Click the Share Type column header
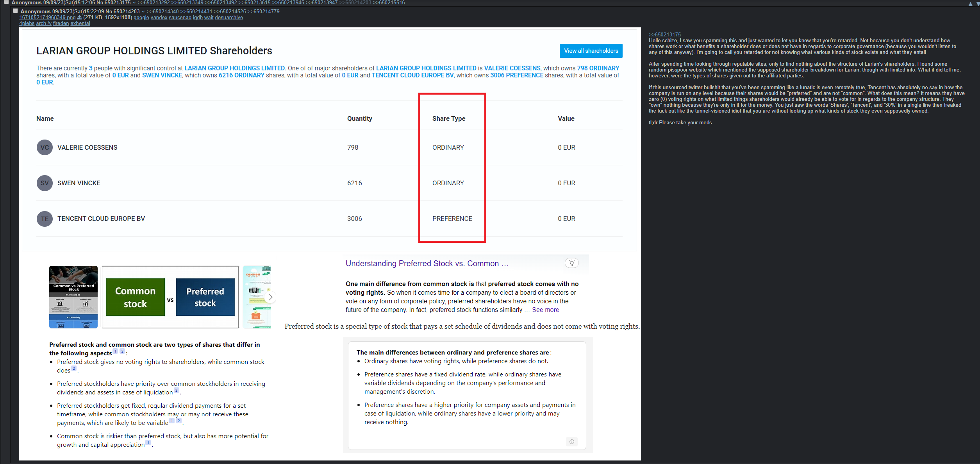The height and width of the screenshot is (464, 980). [448, 118]
